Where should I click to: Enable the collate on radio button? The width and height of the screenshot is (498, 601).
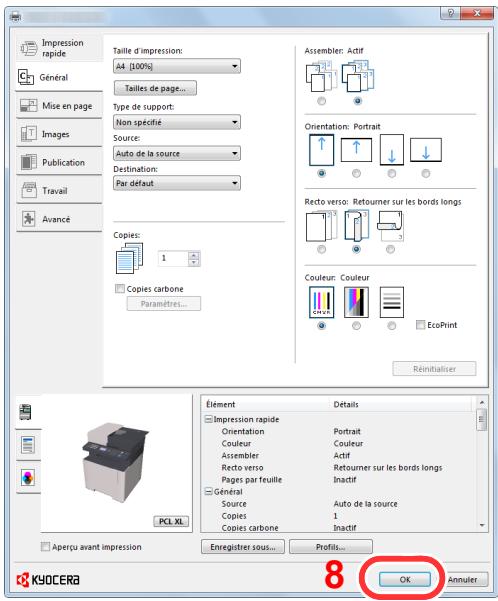pyautogui.click(x=357, y=101)
